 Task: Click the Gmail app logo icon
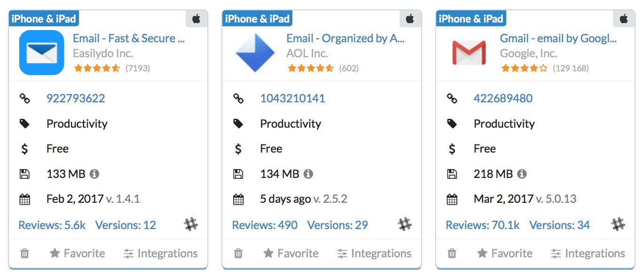coord(469,53)
